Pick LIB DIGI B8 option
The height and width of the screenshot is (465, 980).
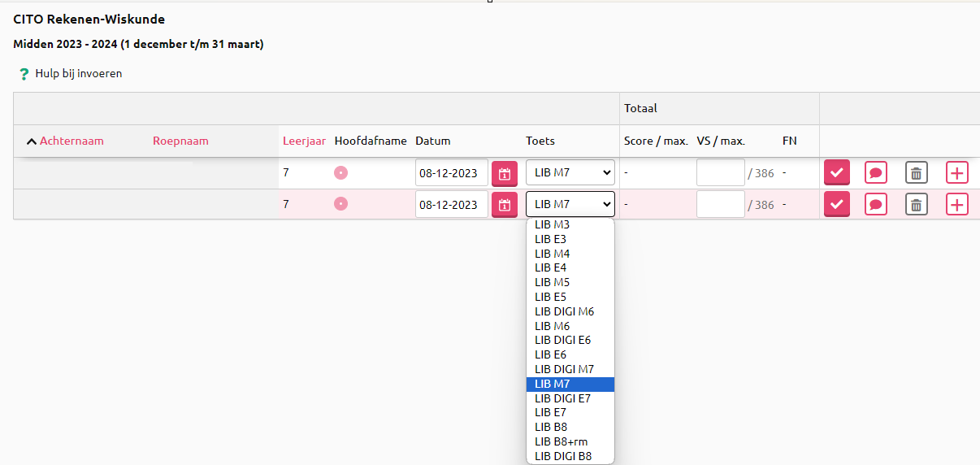pyautogui.click(x=570, y=456)
